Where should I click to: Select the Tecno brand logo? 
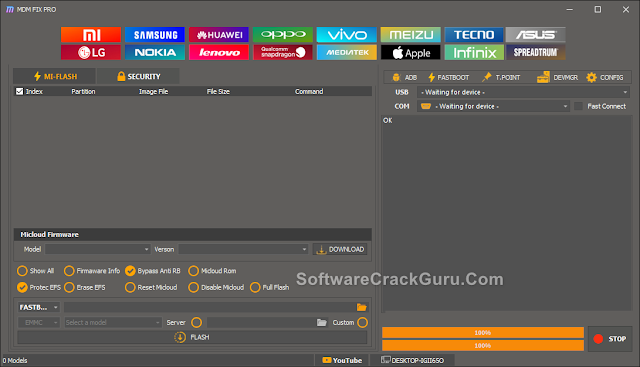[x=474, y=35]
